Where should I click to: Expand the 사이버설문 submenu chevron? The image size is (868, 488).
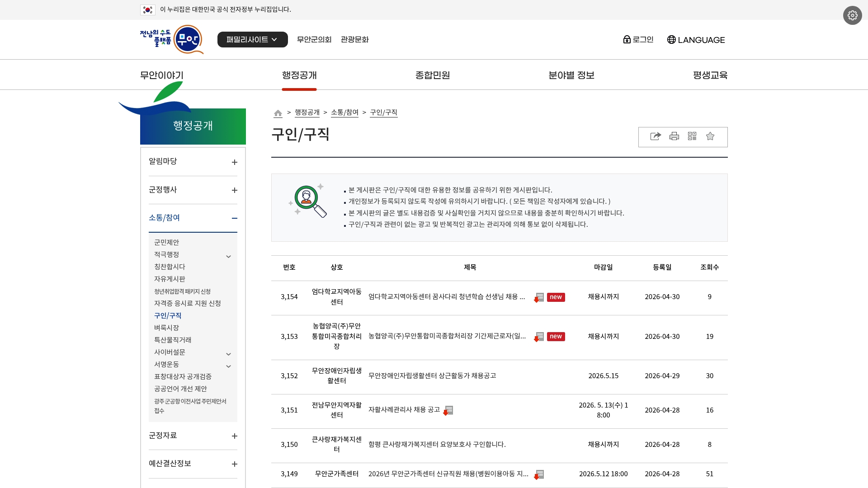228,354
